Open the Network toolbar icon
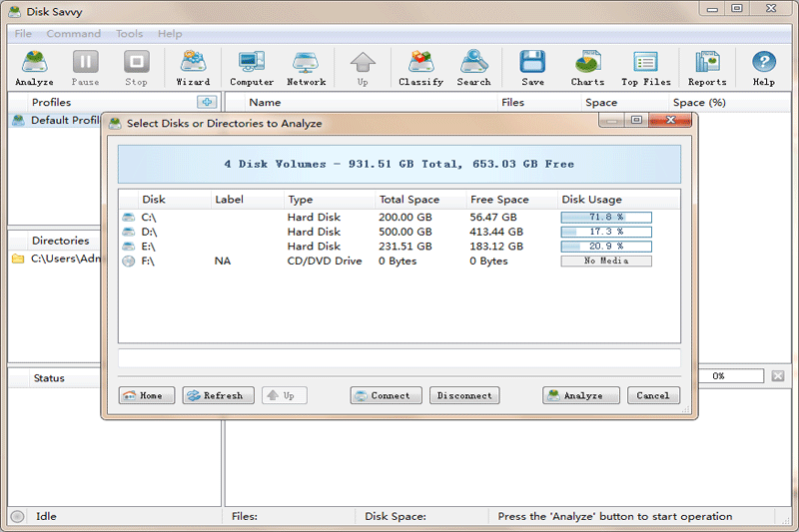The width and height of the screenshot is (799, 532). (x=306, y=68)
